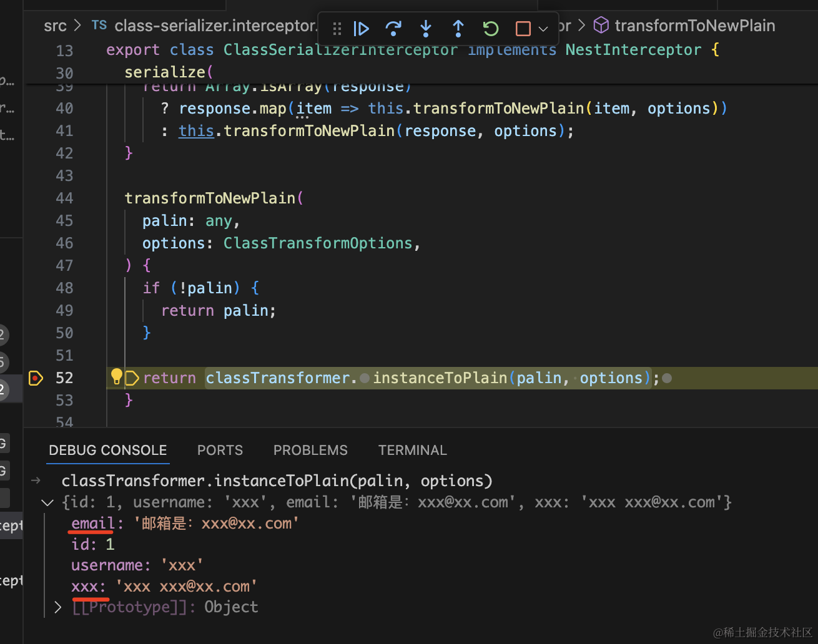Click the transformToNewPlain method name on line 44
Screen dimensions: 818x644
coord(210,198)
